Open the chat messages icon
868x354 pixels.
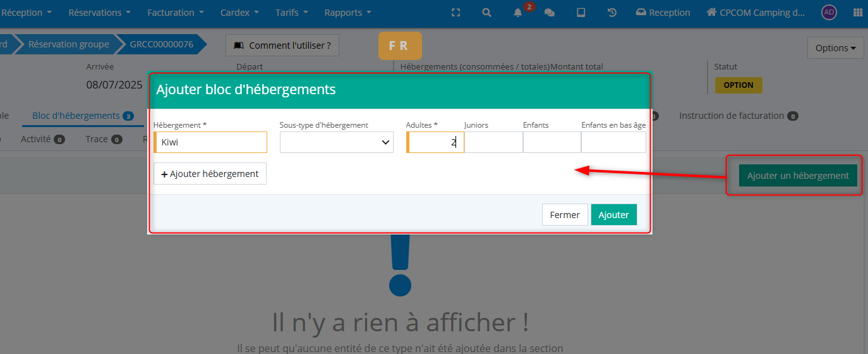point(550,13)
